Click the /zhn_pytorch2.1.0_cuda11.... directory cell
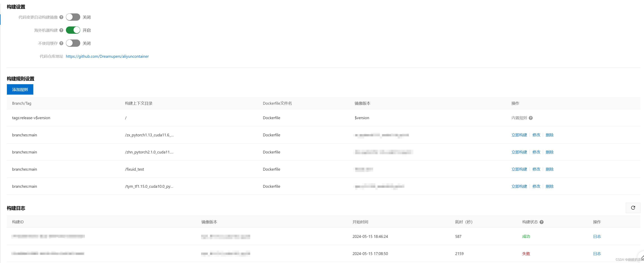 [x=149, y=152]
